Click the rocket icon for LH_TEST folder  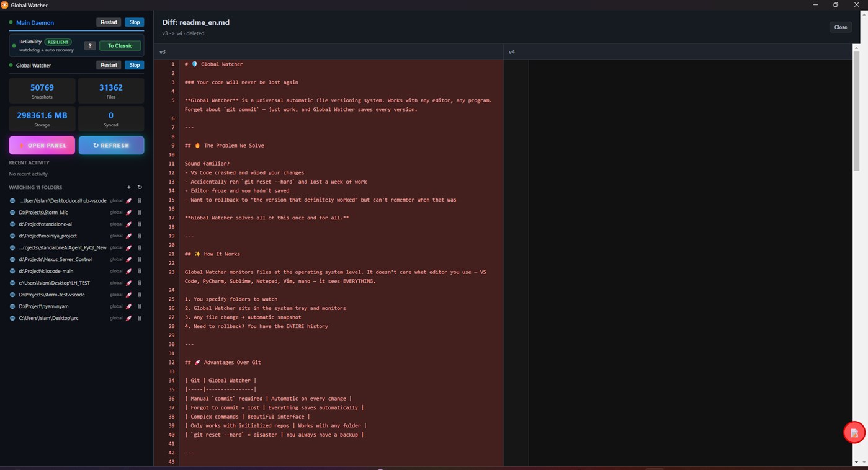point(129,283)
